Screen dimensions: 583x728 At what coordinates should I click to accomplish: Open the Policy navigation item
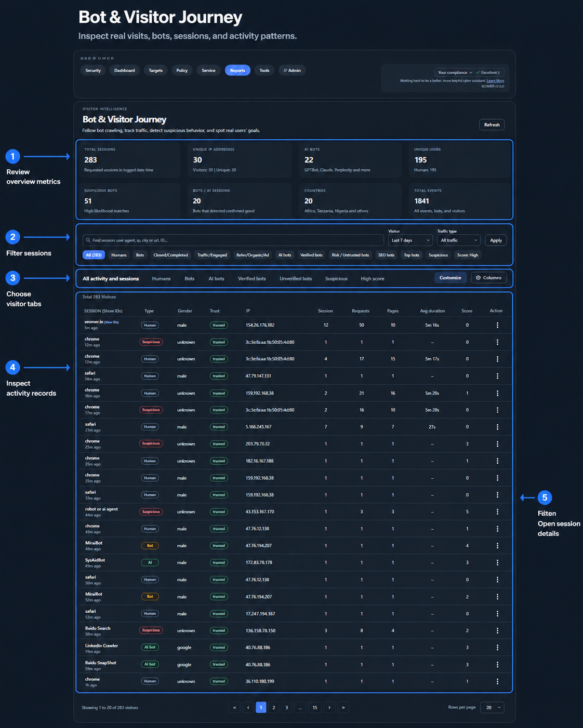tap(182, 71)
